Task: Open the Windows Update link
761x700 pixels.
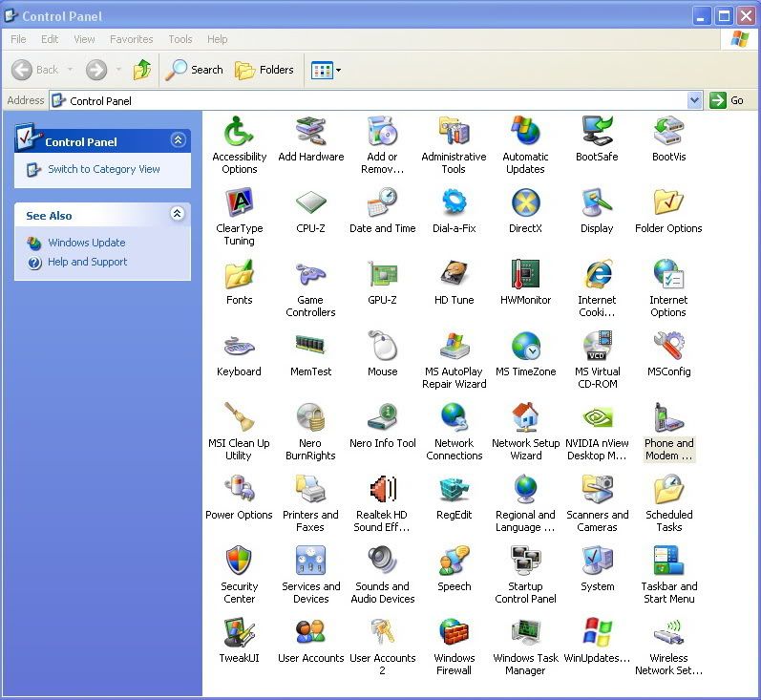Action: coord(86,243)
